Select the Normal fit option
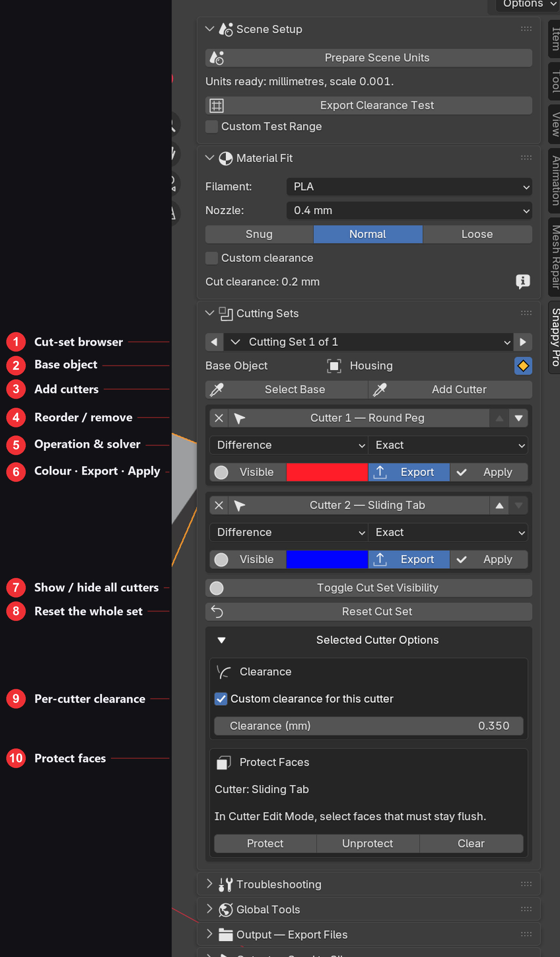The width and height of the screenshot is (560, 957). (368, 234)
